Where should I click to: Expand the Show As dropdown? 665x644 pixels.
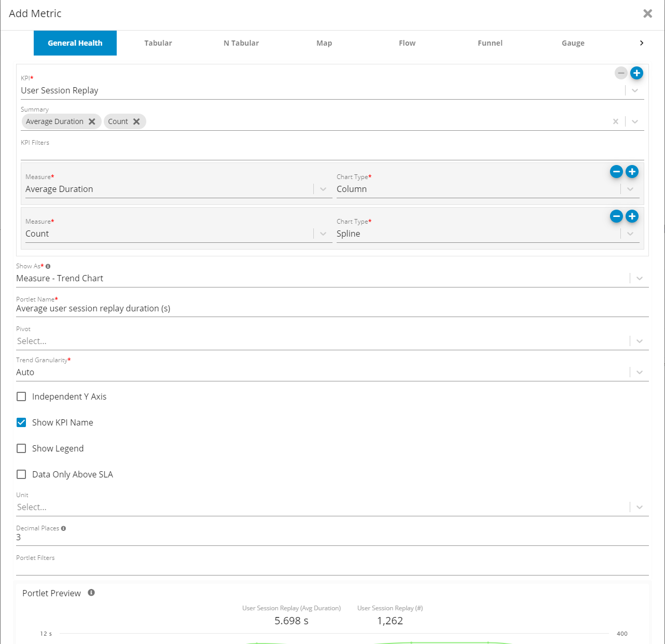[x=639, y=278]
